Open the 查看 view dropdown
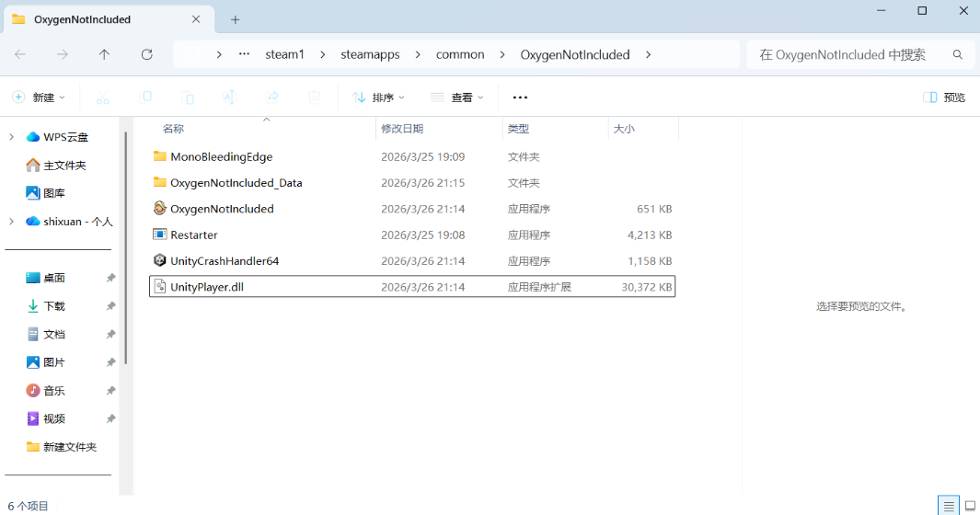 (x=456, y=97)
